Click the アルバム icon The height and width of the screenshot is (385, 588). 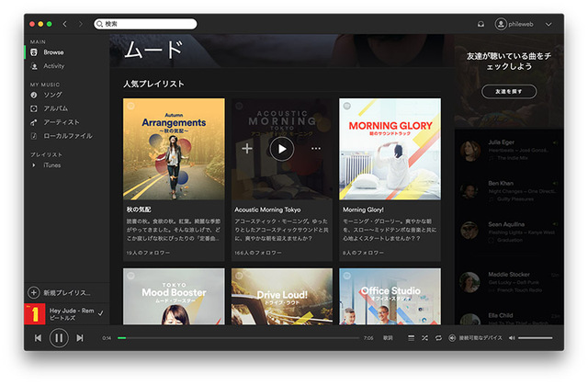click(34, 108)
